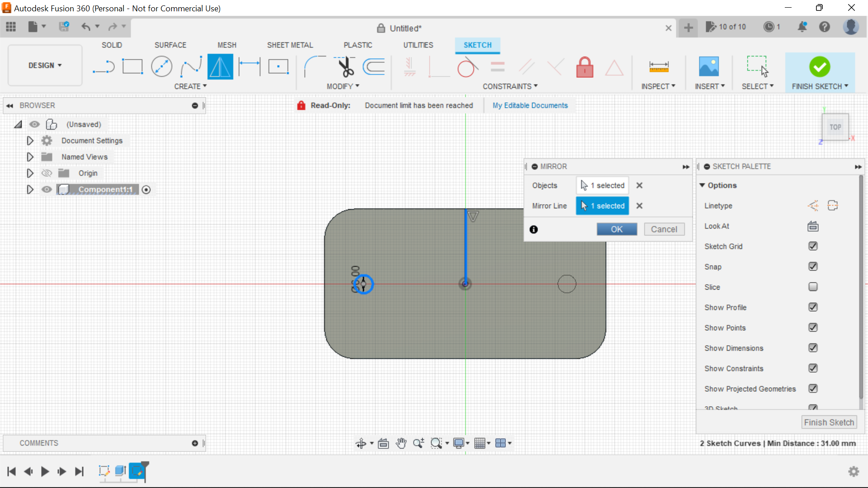This screenshot has height=488, width=868.
Task: Select the Trim scissors tool
Action: pyautogui.click(x=345, y=67)
